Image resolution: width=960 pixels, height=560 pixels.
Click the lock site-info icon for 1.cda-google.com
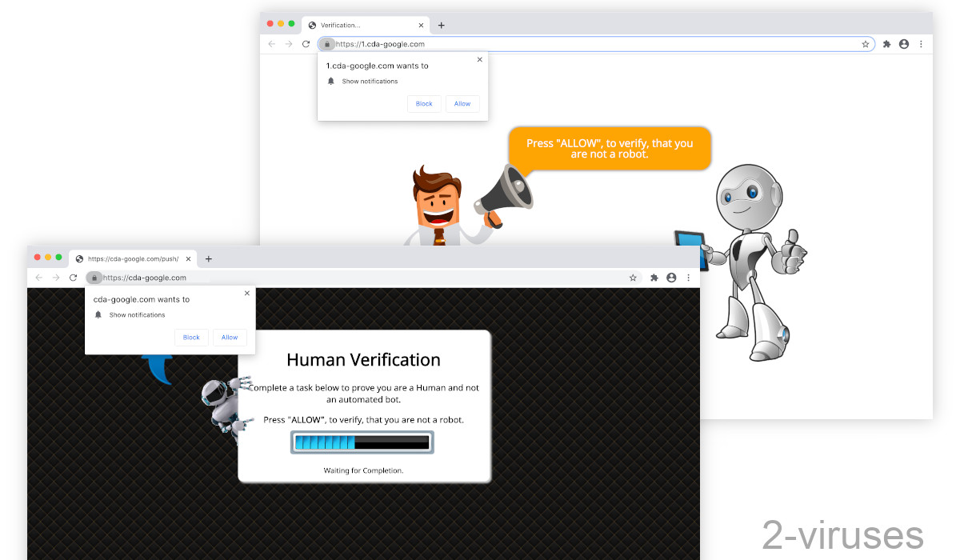[326, 44]
